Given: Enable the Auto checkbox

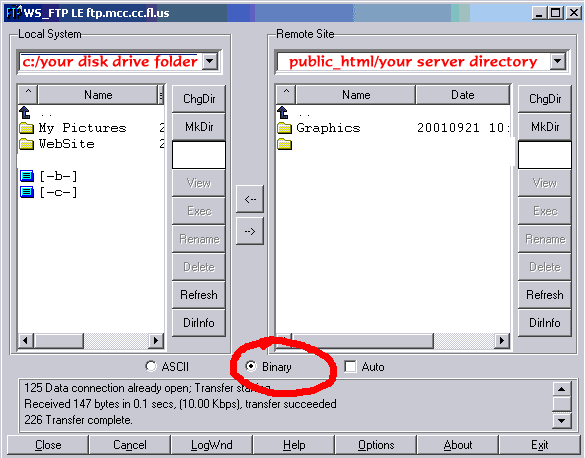Looking at the screenshot, I should click(x=350, y=367).
